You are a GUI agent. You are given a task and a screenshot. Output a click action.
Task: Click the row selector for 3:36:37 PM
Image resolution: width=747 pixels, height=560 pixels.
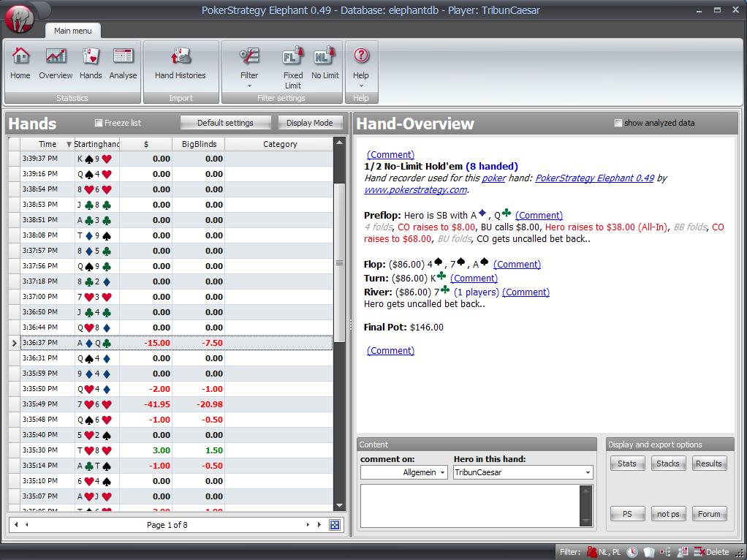pos(14,343)
